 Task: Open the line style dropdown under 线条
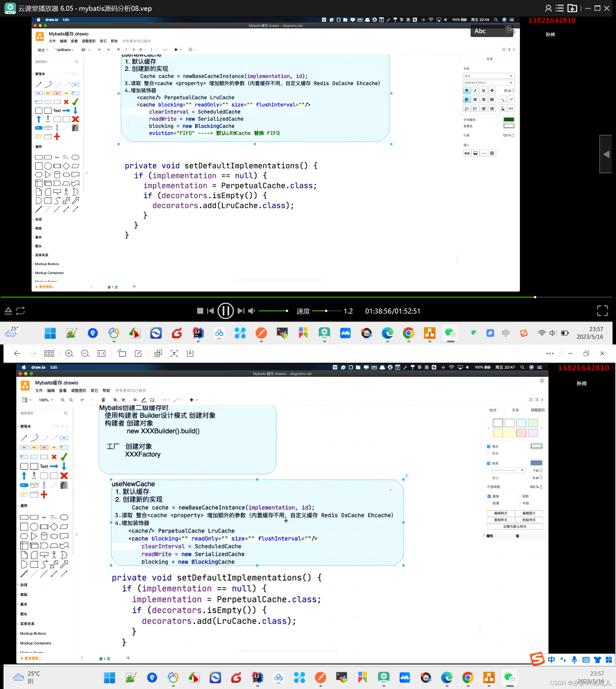click(x=508, y=470)
